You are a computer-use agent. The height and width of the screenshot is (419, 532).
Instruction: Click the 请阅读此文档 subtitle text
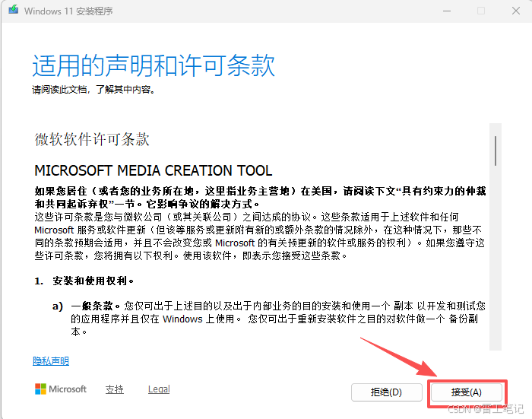(93, 90)
